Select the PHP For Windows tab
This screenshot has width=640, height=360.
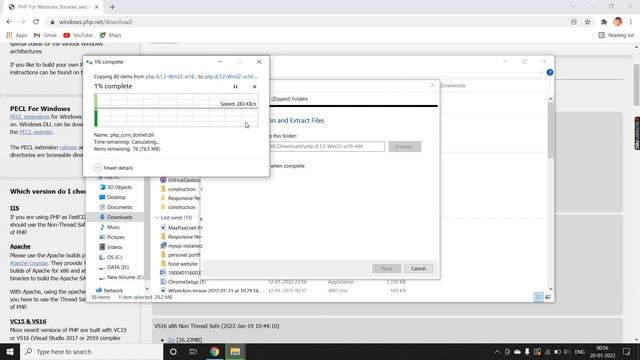pos(53,7)
